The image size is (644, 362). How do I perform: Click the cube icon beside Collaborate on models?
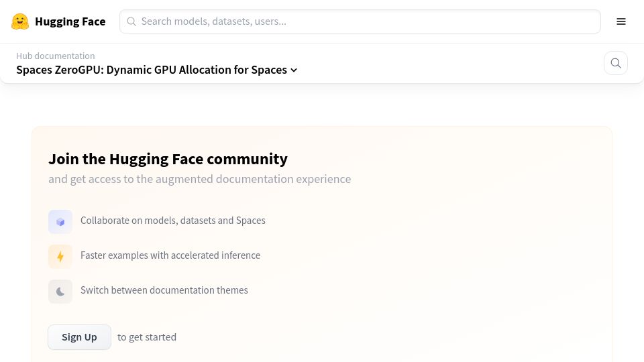[60, 222]
